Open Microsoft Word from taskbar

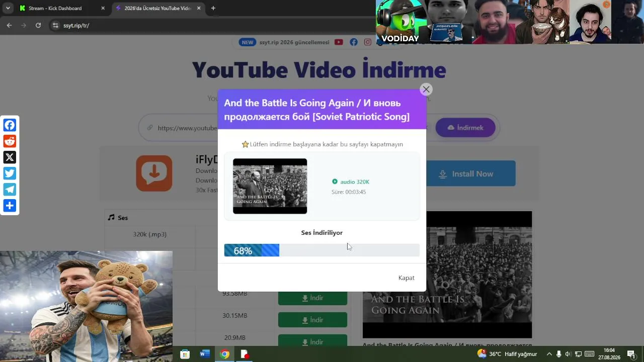click(x=205, y=354)
